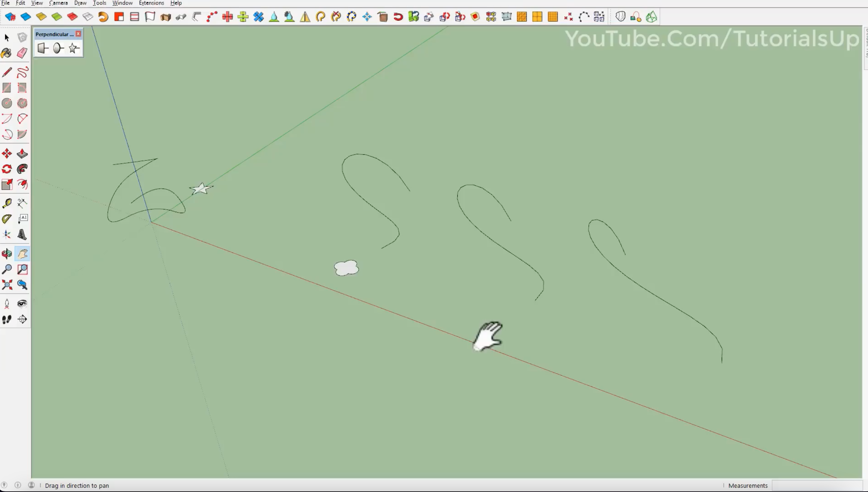868x492 pixels.
Task: Select the arrow Select tool
Action: [7, 38]
